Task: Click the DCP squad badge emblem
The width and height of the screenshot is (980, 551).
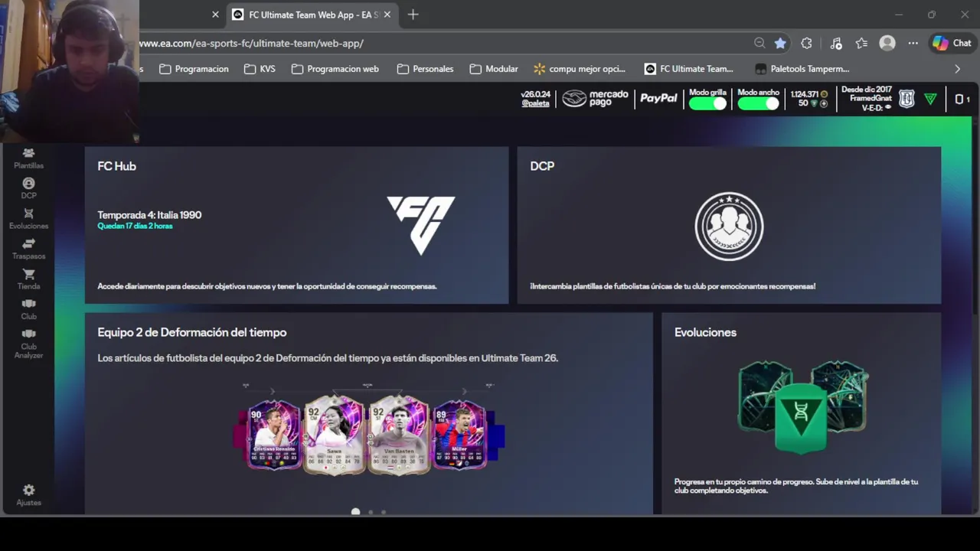Action: [729, 226]
